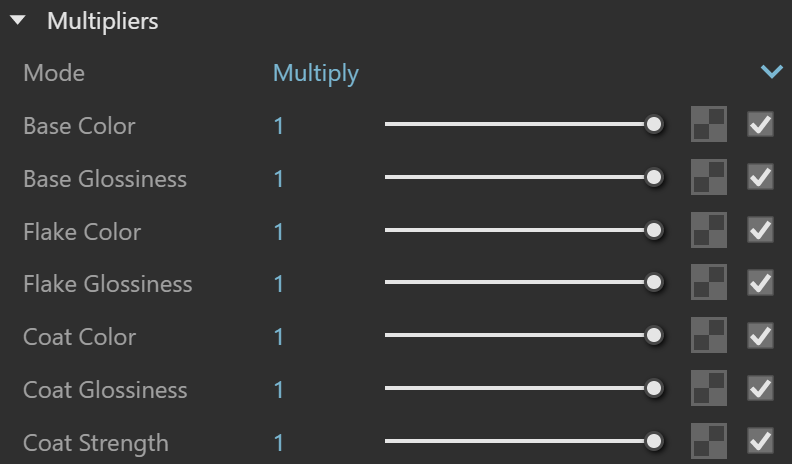The height and width of the screenshot is (464, 792).
Task: Open texture map slot for Flake Glossiness
Action: (709, 282)
